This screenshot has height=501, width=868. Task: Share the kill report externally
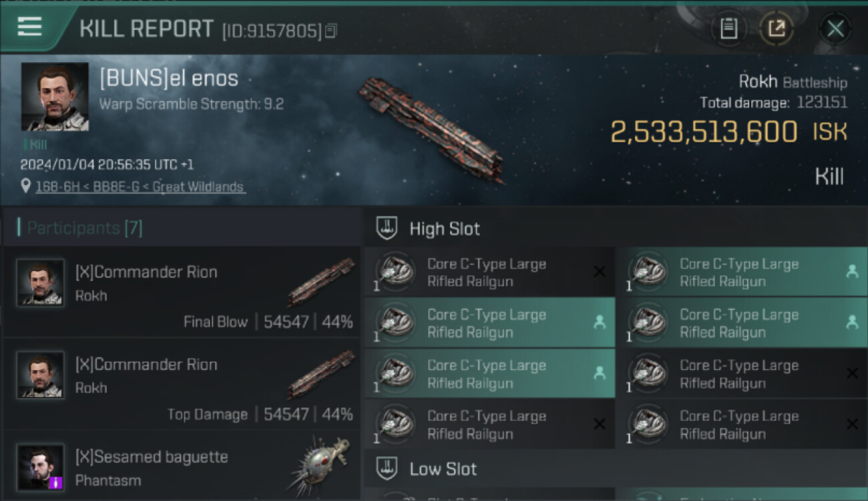click(x=777, y=29)
